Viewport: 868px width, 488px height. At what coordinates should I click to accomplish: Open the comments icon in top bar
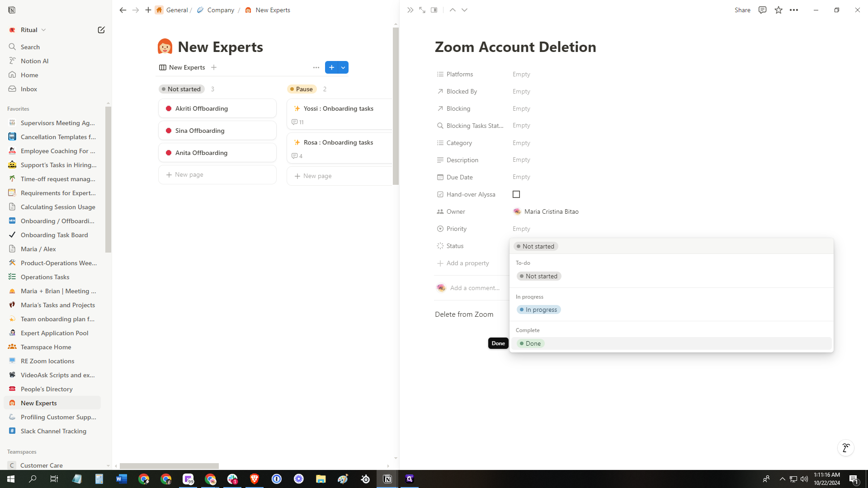(763, 10)
